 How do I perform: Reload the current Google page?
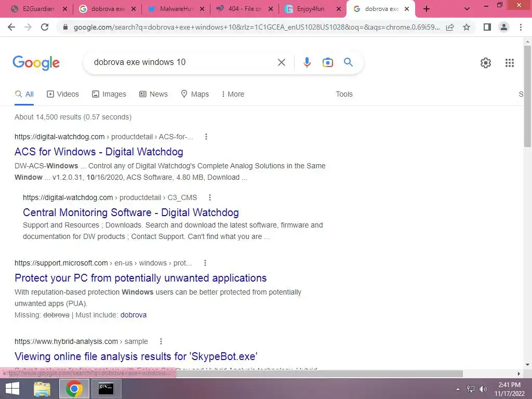click(x=45, y=27)
